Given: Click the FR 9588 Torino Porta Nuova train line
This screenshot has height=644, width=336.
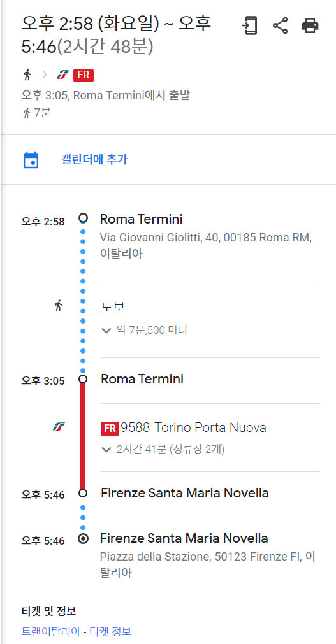Looking at the screenshot, I should coord(184,427).
